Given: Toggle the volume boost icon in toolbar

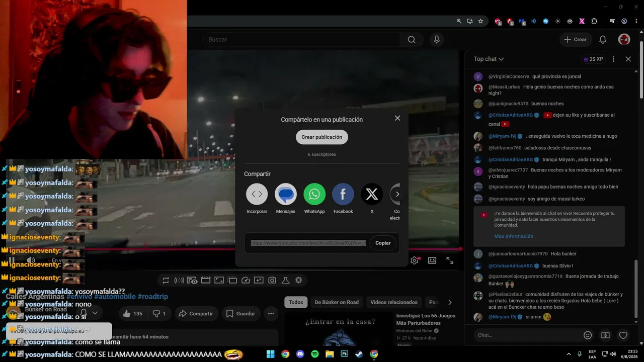Looking at the screenshot, I should coord(179,280).
